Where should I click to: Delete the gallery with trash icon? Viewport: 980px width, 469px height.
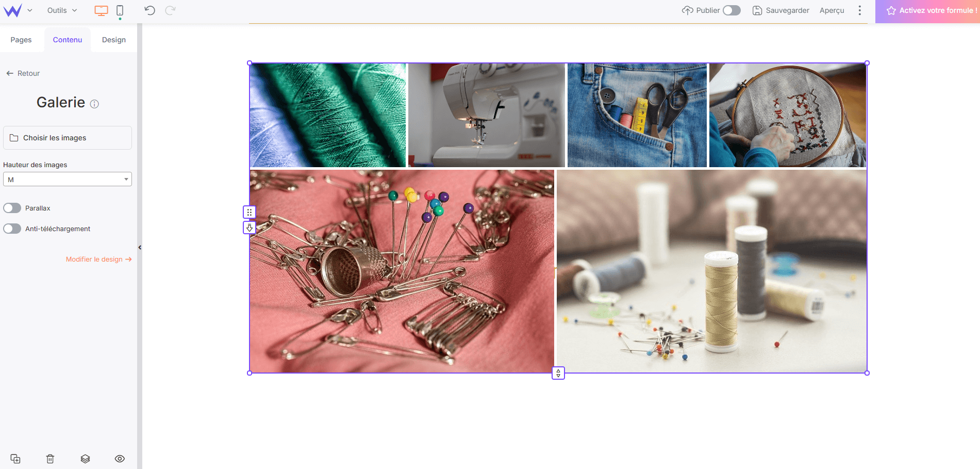(x=50, y=459)
